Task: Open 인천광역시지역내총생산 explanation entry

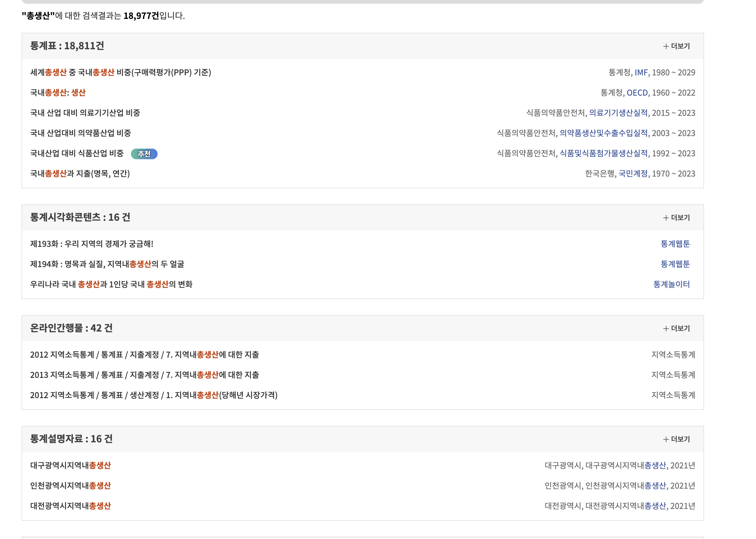Action: pos(70,485)
